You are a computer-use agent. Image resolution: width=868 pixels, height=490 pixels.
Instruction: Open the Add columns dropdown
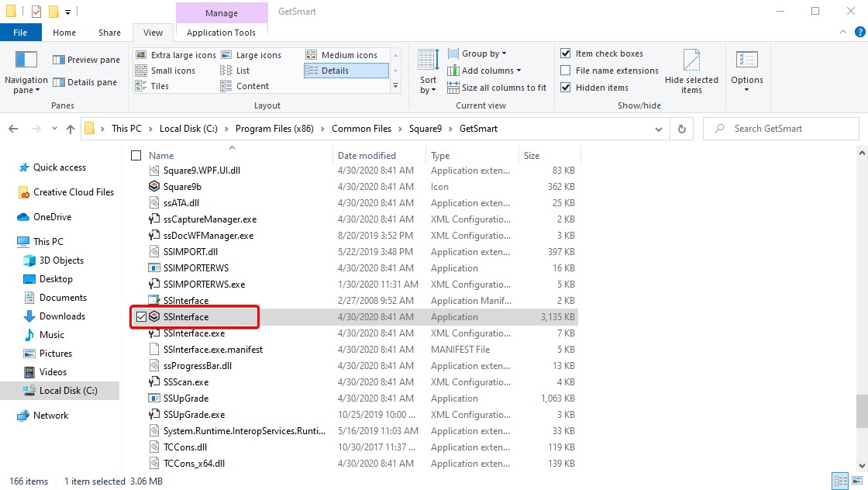tap(491, 71)
